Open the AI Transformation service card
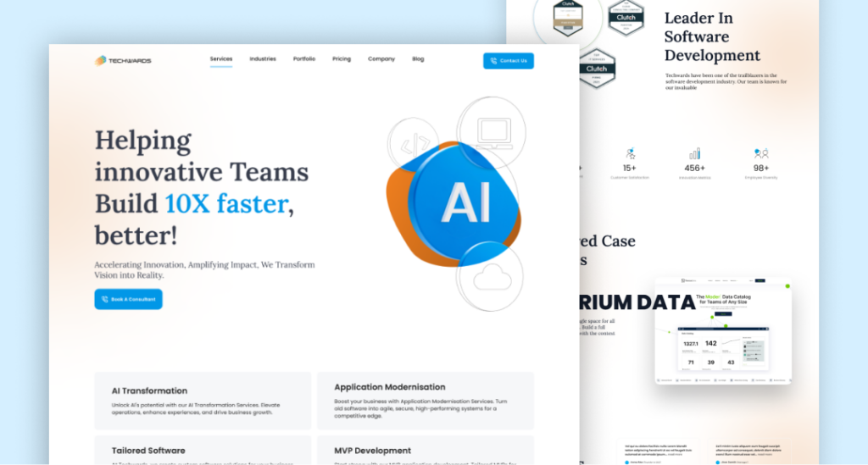The width and height of the screenshot is (868, 465). click(x=203, y=398)
